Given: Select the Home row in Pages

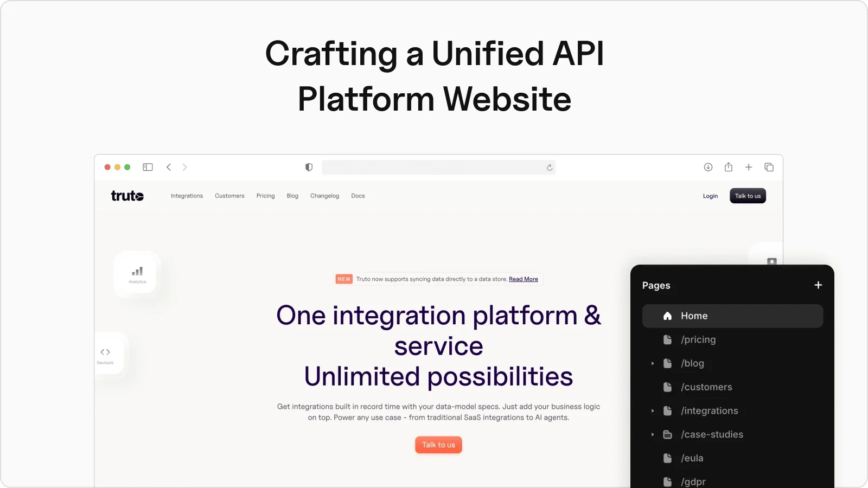Looking at the screenshot, I should click(x=732, y=316).
